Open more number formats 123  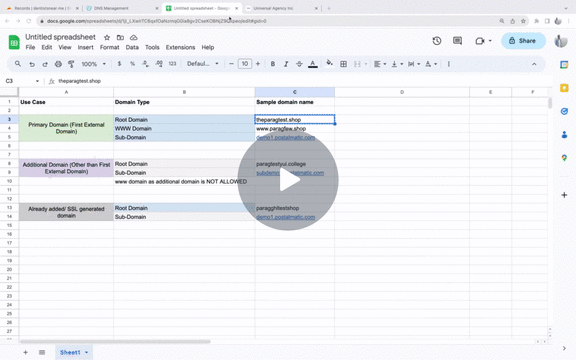click(x=172, y=64)
